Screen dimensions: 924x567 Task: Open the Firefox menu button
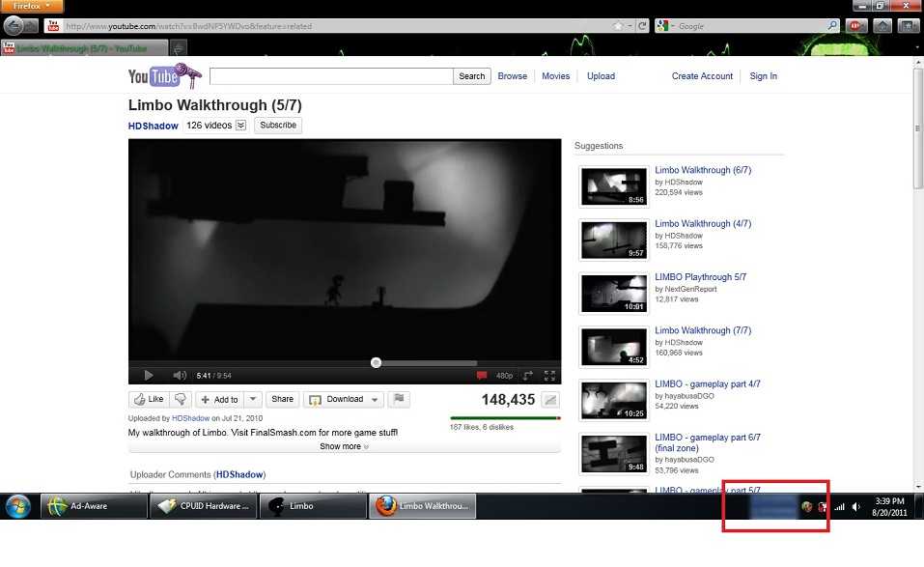[31, 6]
